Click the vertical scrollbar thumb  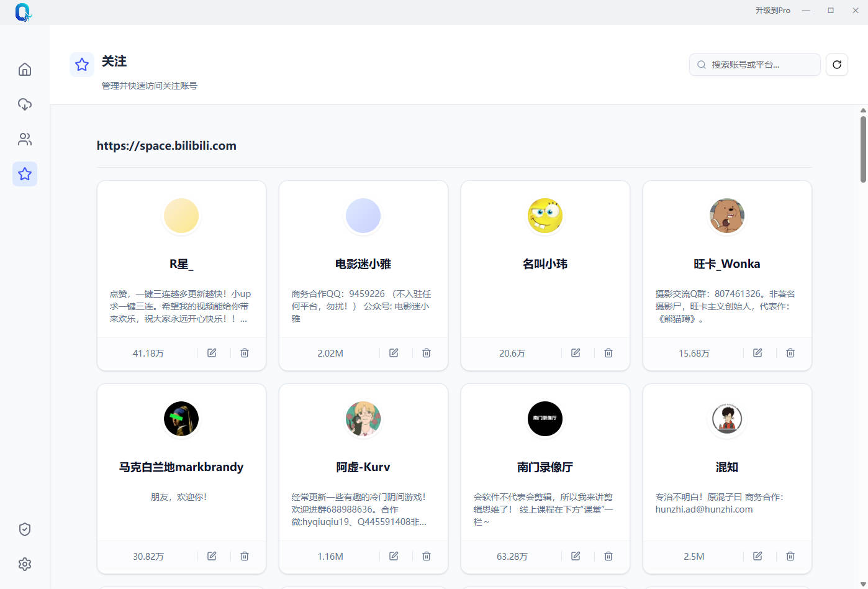point(863,149)
